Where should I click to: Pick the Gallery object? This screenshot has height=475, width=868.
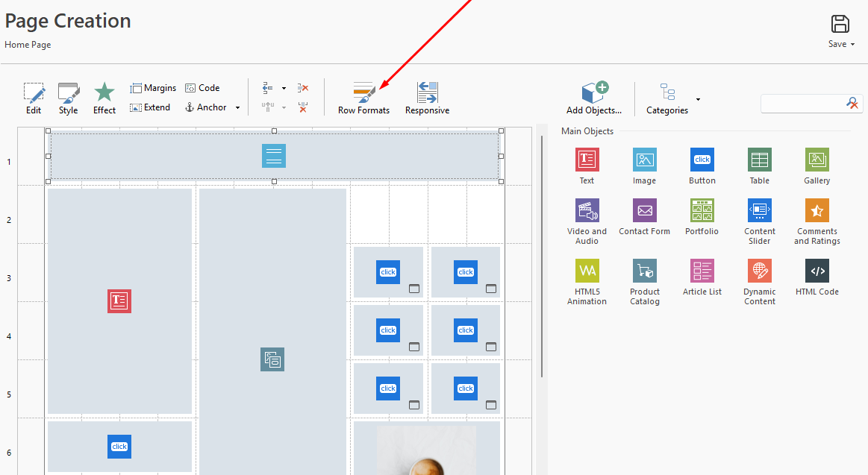[x=817, y=160]
